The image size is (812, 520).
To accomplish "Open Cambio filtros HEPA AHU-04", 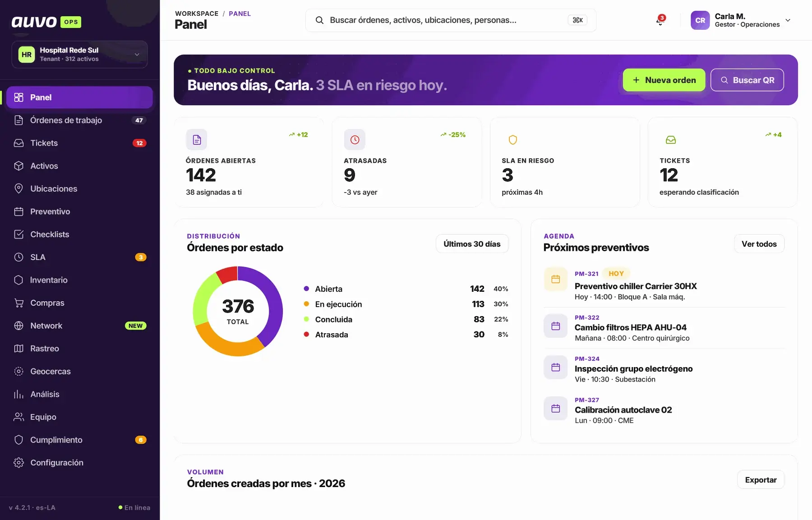I will coord(631,327).
